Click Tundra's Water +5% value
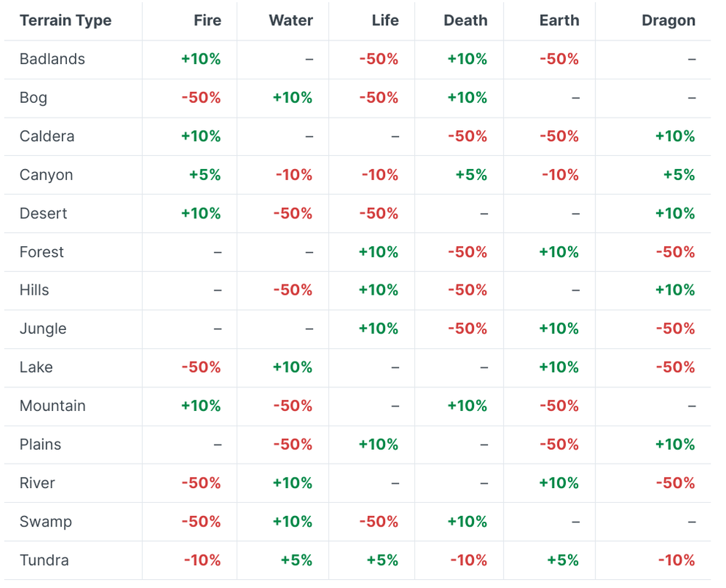 (296, 560)
